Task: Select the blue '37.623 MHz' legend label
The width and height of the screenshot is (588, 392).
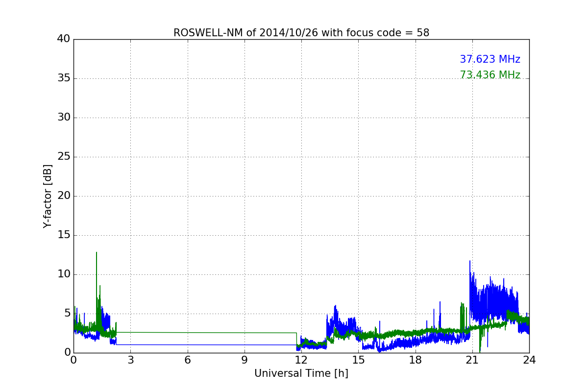Action: [x=490, y=59]
